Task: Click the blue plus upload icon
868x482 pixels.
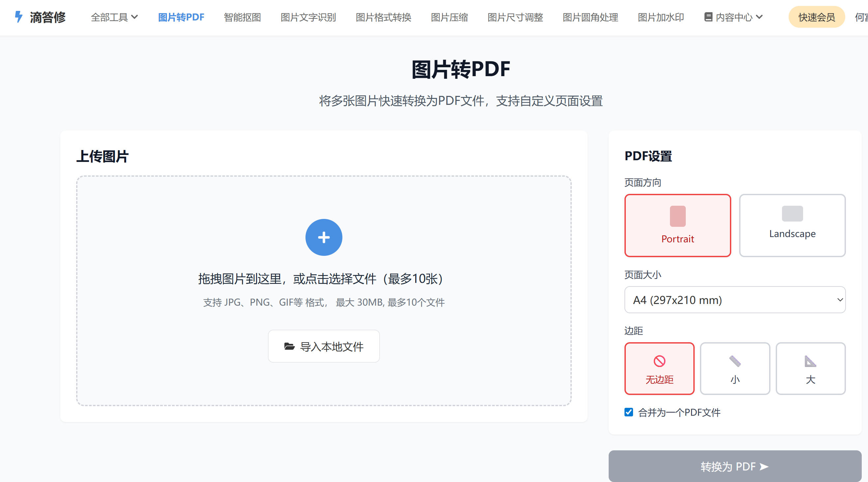Action: pos(324,237)
